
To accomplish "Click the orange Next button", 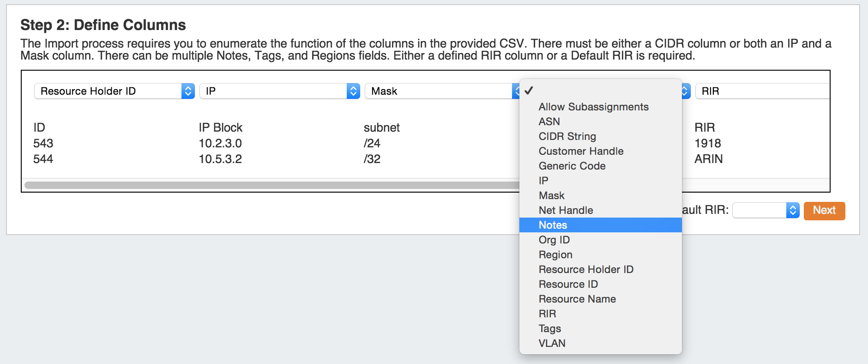I will click(x=824, y=211).
